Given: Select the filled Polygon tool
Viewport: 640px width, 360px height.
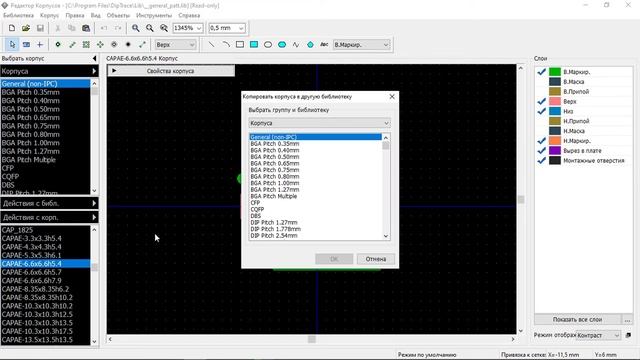Looking at the screenshot, I should pos(310,44).
